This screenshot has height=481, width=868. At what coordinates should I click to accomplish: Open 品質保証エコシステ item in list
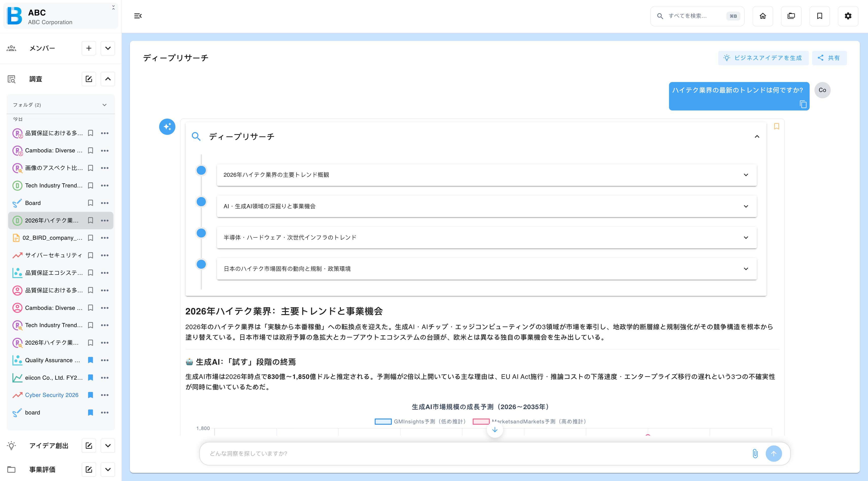pos(54,273)
